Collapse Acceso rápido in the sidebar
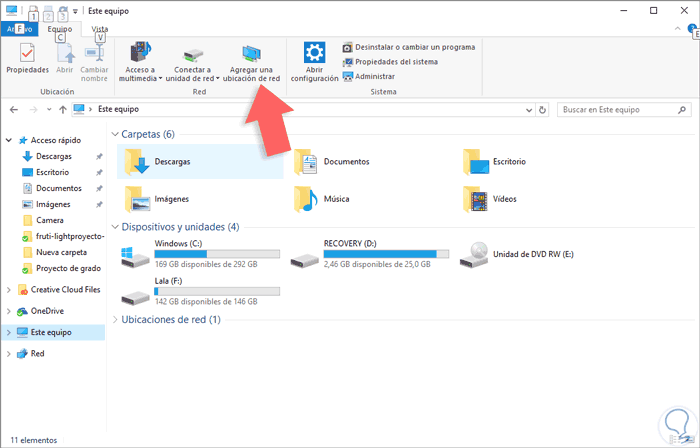 (8, 140)
